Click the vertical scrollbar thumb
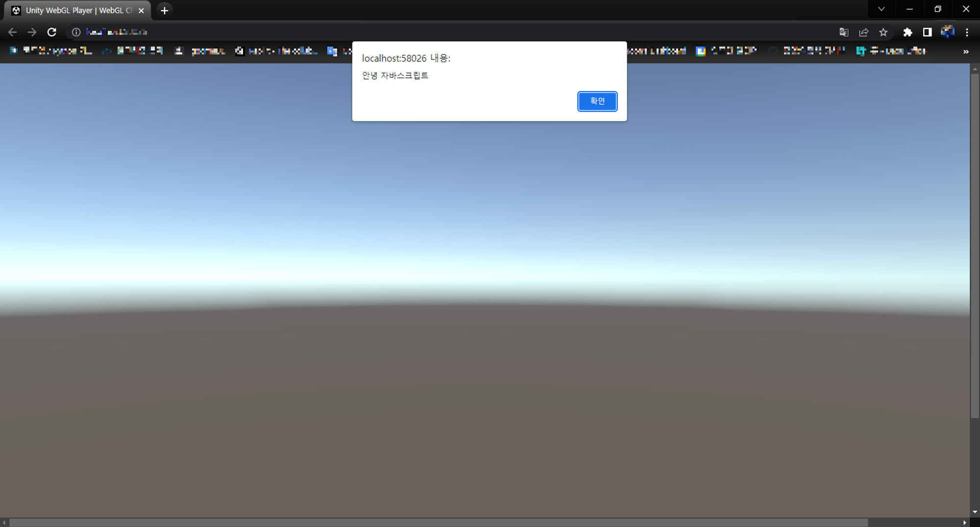Image resolution: width=980 pixels, height=527 pixels. point(975,245)
